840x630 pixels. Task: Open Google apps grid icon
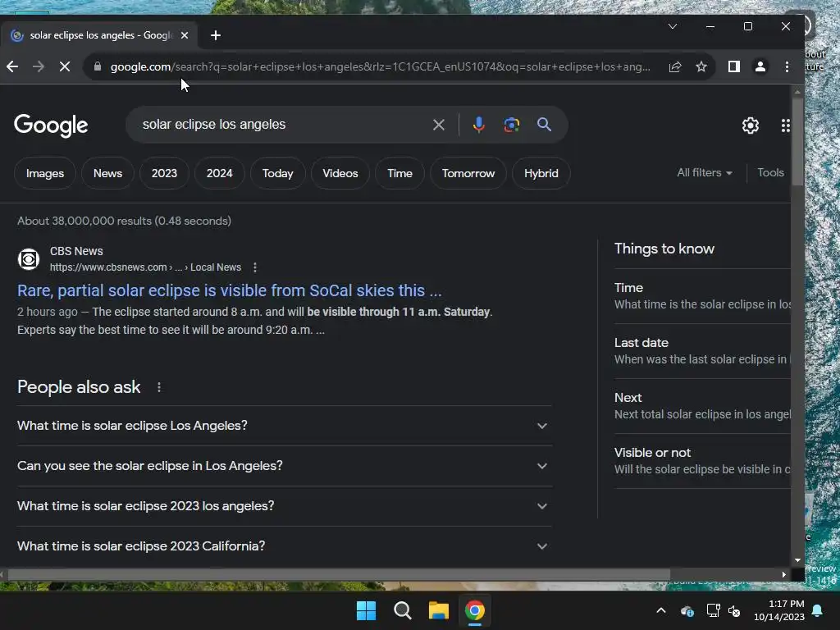785,126
